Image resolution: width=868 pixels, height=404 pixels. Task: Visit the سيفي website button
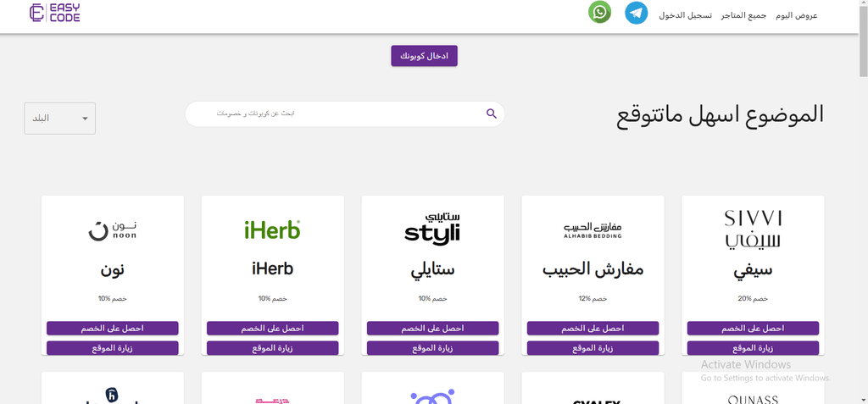[x=753, y=348]
